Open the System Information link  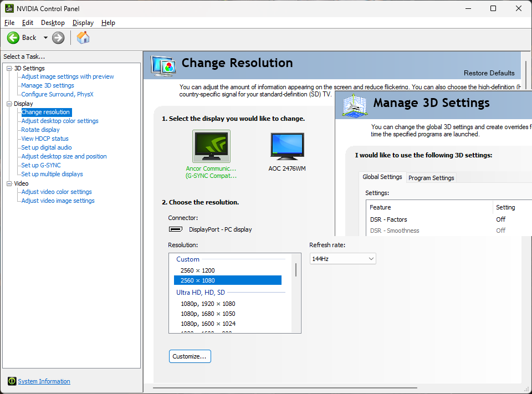tap(44, 381)
